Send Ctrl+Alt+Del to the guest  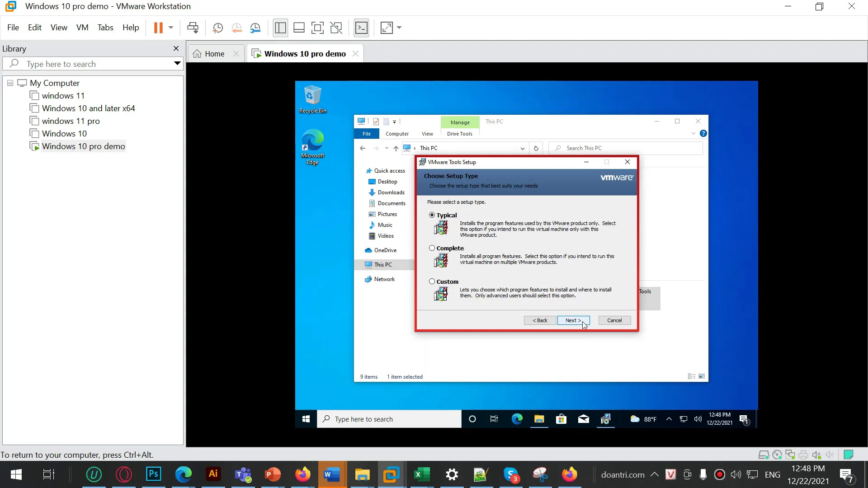coord(193,28)
